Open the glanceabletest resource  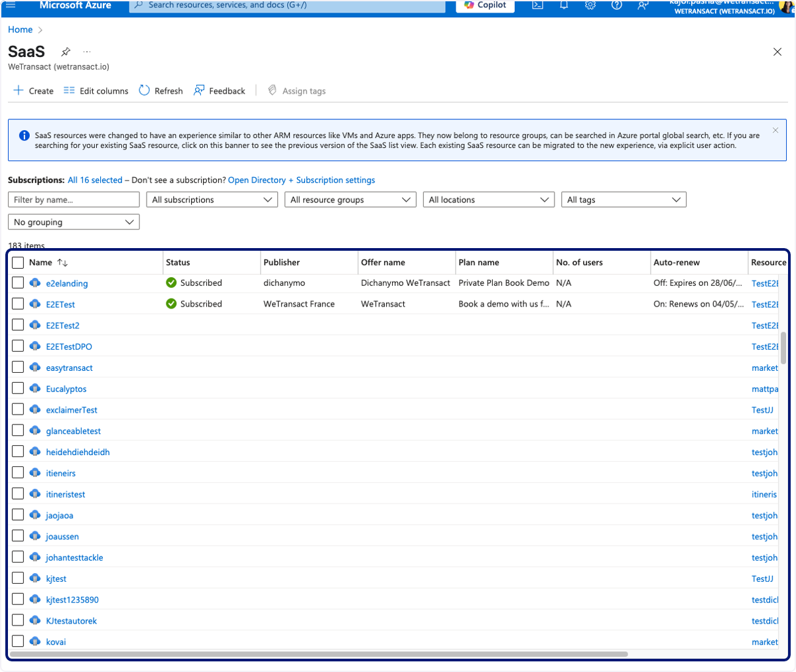coord(74,431)
